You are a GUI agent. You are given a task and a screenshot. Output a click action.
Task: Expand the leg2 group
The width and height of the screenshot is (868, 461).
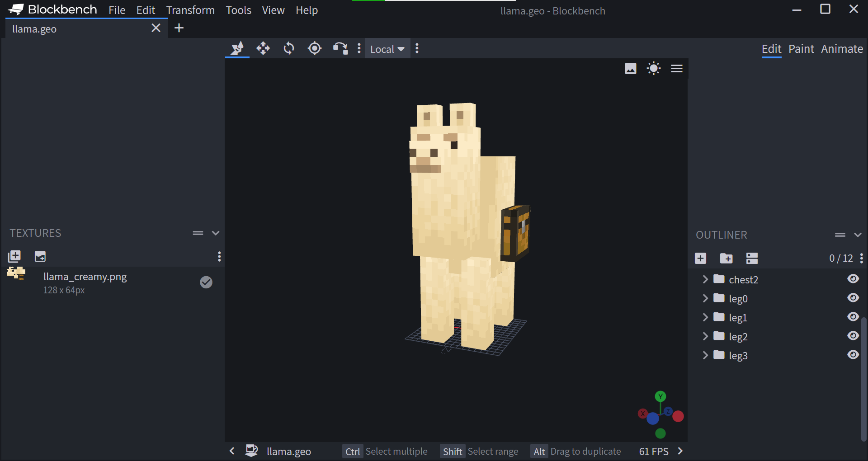(x=705, y=336)
